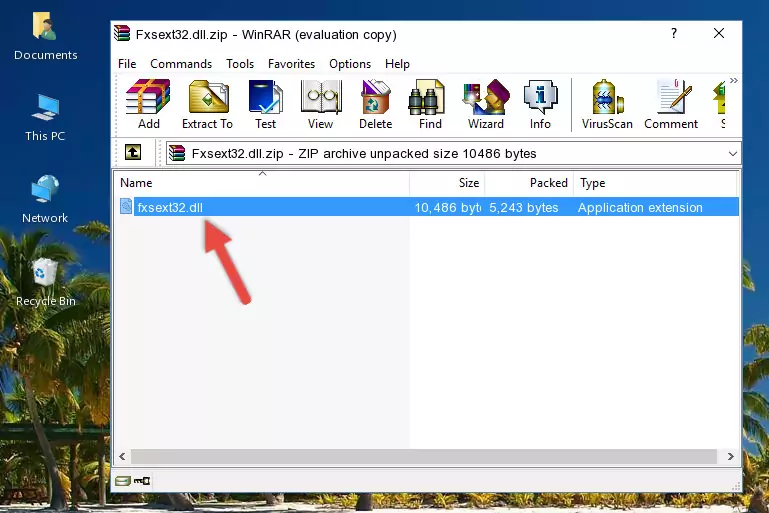The image size is (769, 513).
Task: Open the address path dropdown arrow
Action: click(733, 154)
